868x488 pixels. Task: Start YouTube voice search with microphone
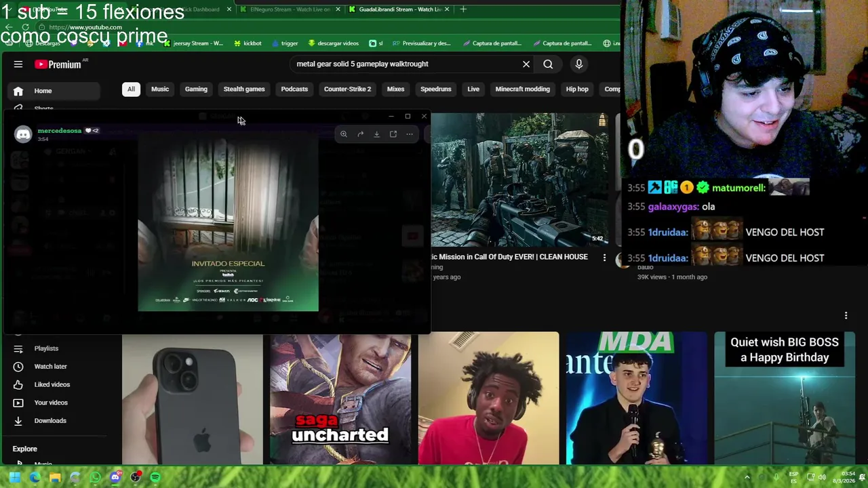click(x=579, y=64)
